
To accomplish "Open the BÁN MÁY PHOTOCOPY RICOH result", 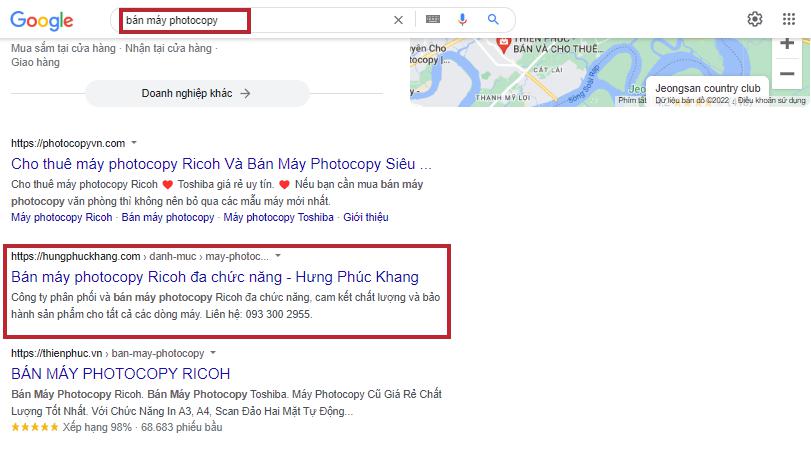I will coord(121,374).
